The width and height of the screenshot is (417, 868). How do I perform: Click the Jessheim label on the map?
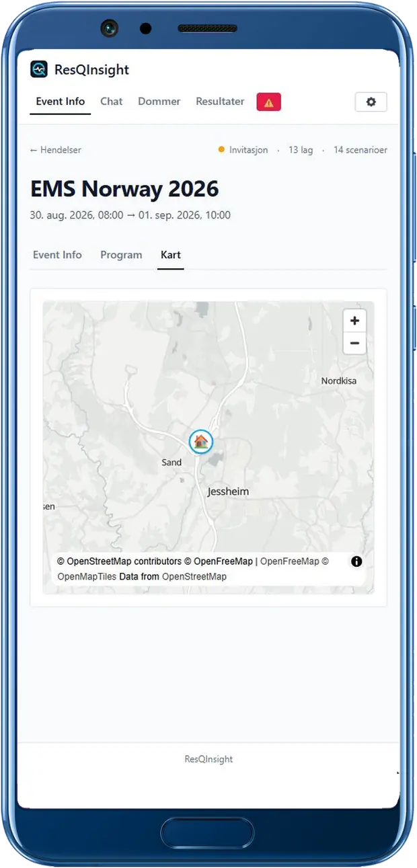coord(228,491)
